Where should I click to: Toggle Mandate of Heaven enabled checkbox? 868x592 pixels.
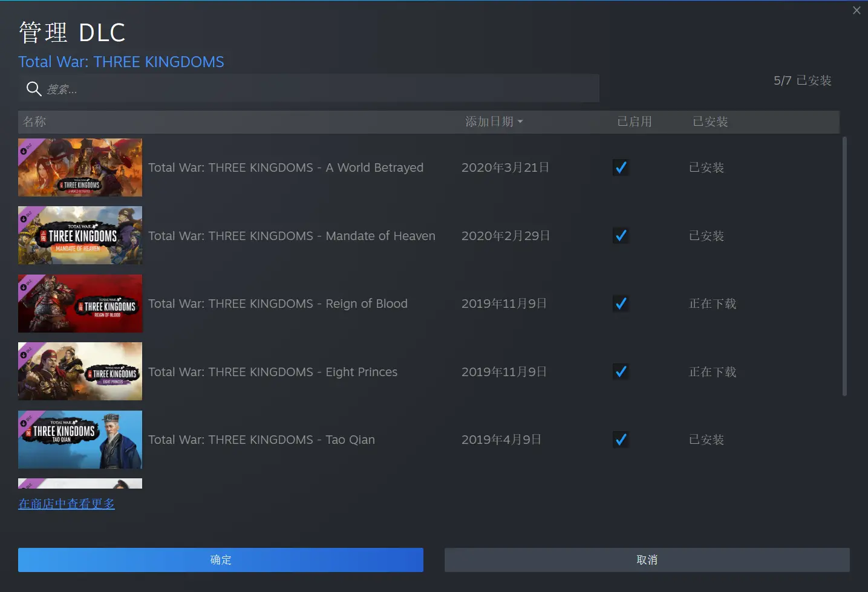pyautogui.click(x=621, y=236)
